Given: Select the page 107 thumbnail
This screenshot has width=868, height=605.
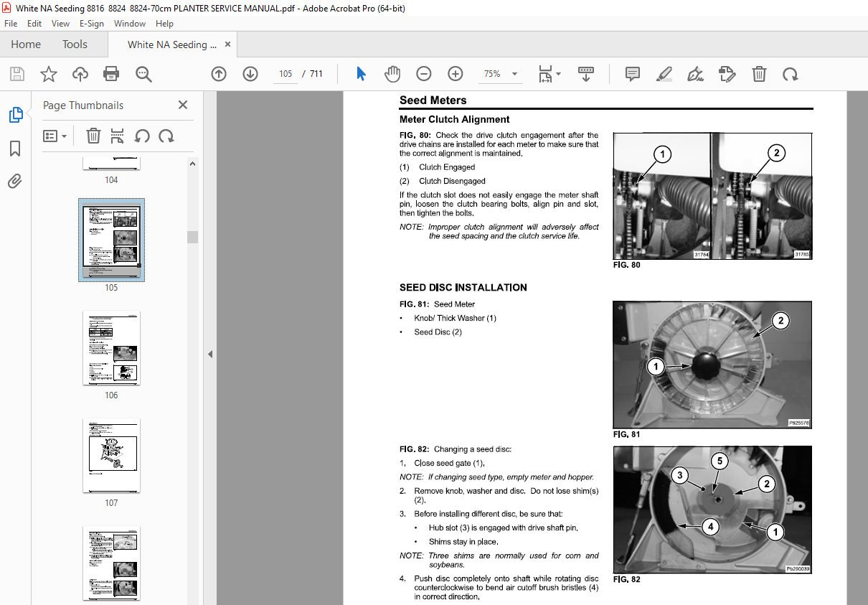Looking at the screenshot, I should (x=111, y=455).
